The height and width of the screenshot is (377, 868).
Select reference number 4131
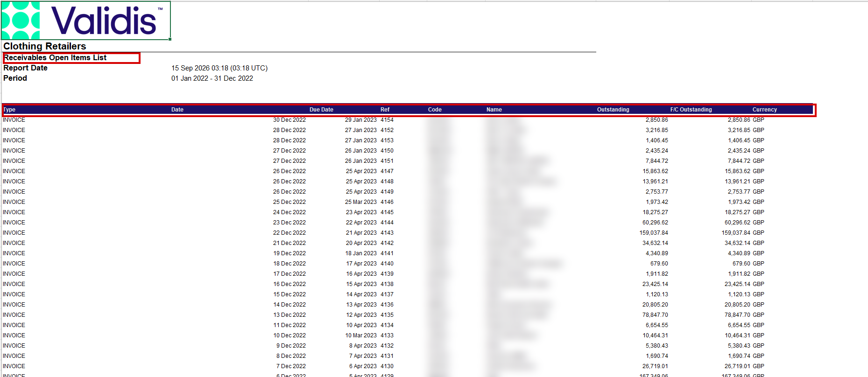387,356
